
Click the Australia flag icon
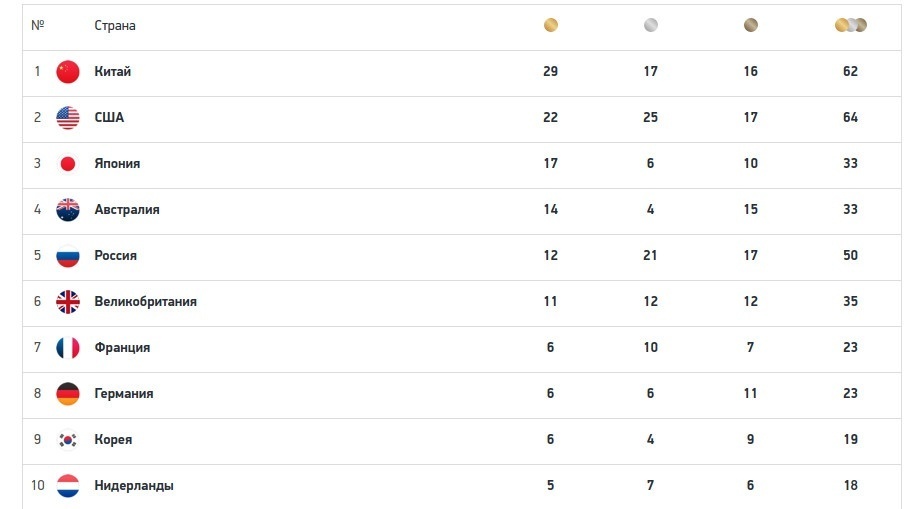point(68,210)
